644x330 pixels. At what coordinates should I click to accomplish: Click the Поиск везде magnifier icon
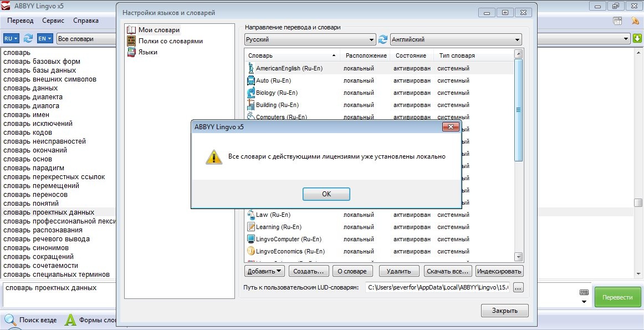tap(10, 320)
